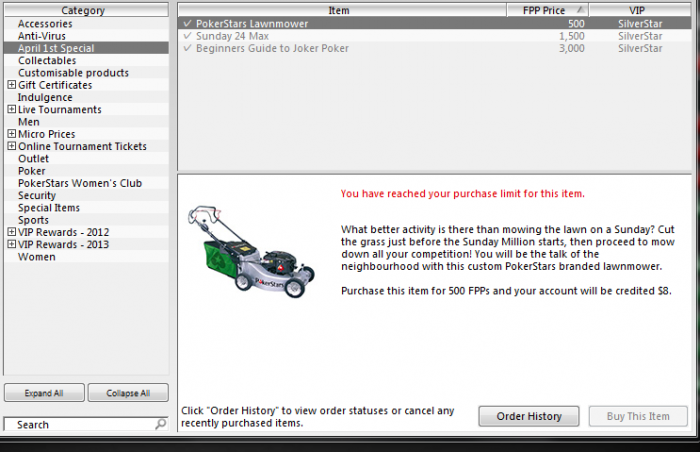Screen dimensions: 700x452
Task: Click the checkmark beside Sunday 24 Max
Action: [188, 35]
